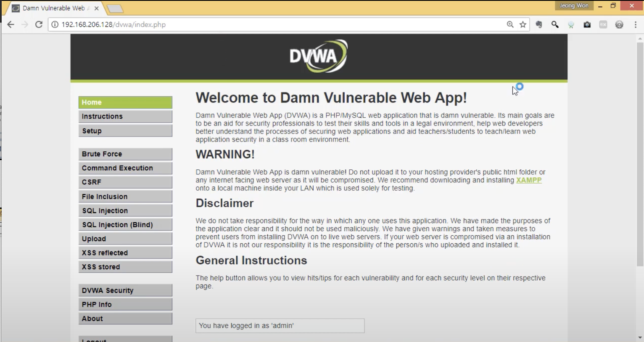
Task: Open the Home menu item
Action: (125, 102)
